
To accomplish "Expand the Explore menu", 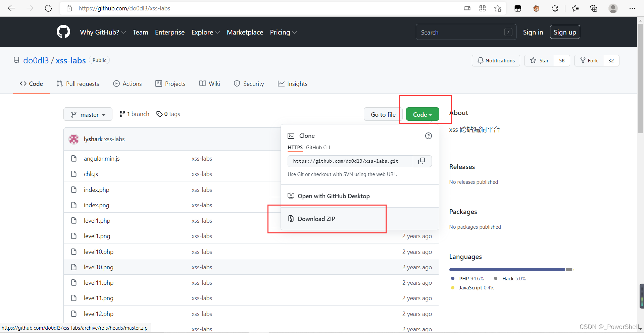I will coord(205,32).
